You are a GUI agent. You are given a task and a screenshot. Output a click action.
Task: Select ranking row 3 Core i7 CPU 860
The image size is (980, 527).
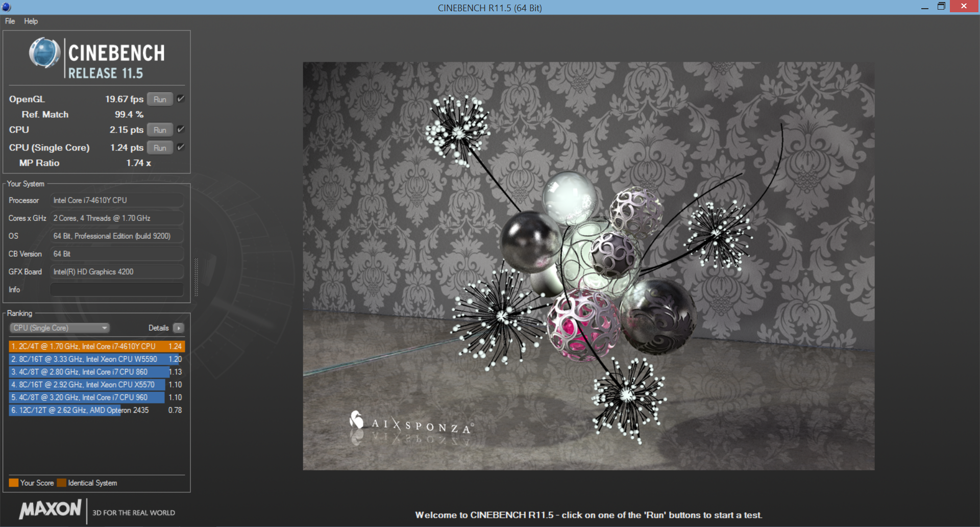96,372
